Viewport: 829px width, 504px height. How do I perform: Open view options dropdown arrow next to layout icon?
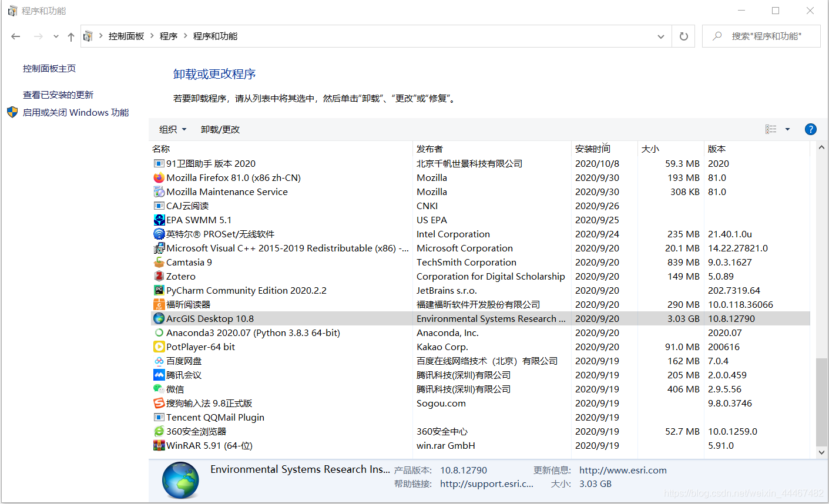(x=788, y=129)
